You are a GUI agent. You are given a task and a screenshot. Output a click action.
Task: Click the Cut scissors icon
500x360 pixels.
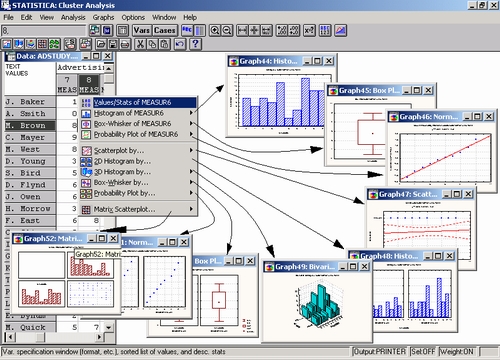pos(140,44)
